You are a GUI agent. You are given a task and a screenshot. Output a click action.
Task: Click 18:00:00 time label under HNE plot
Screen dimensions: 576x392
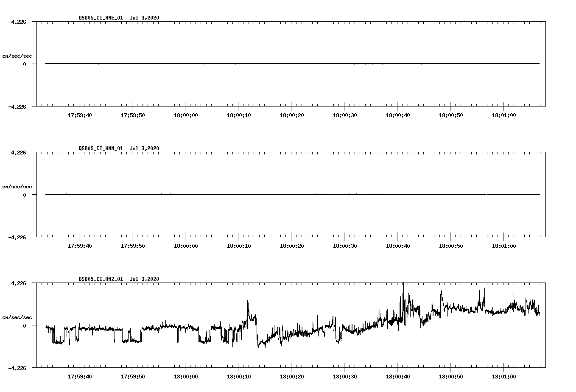186,115
